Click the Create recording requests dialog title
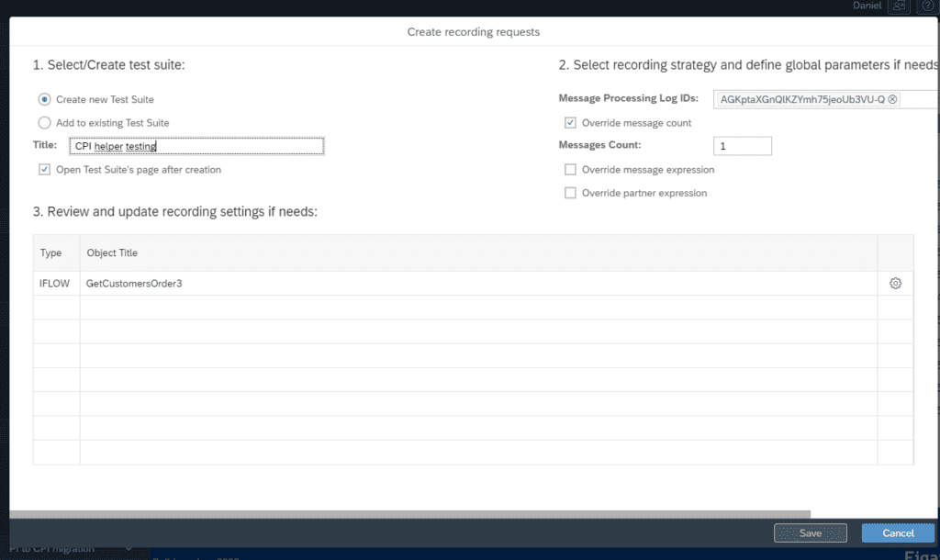 coord(474,32)
